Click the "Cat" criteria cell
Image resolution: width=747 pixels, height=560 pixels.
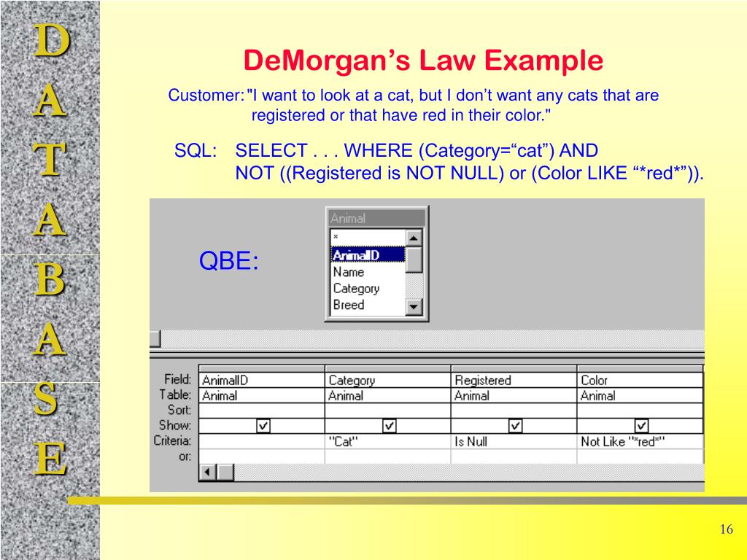tap(387, 441)
